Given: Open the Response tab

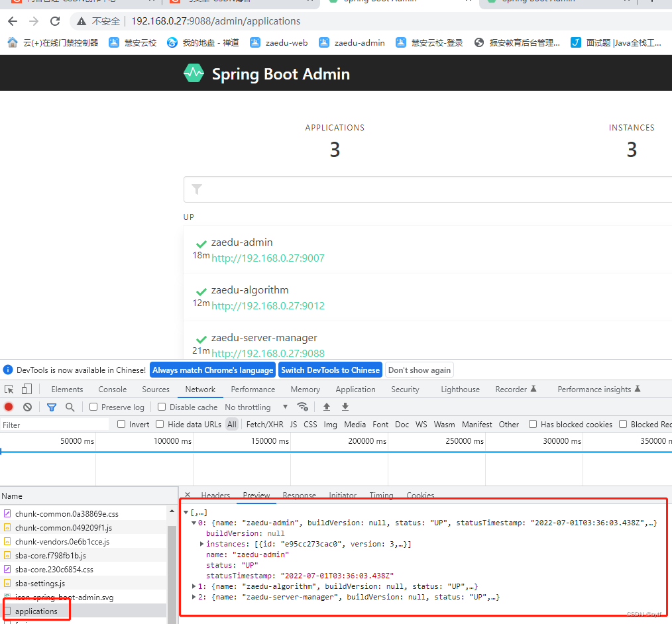Looking at the screenshot, I should point(299,495).
